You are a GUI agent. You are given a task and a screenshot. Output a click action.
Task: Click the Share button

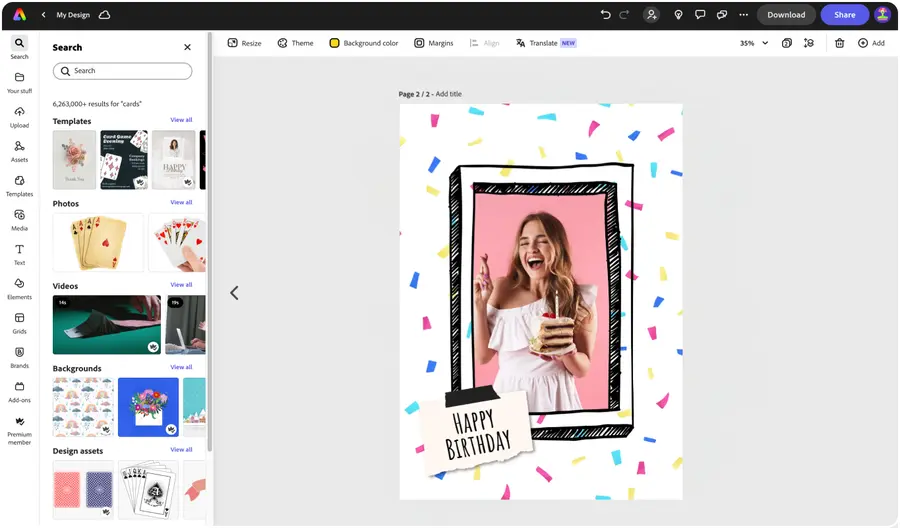[x=844, y=15]
